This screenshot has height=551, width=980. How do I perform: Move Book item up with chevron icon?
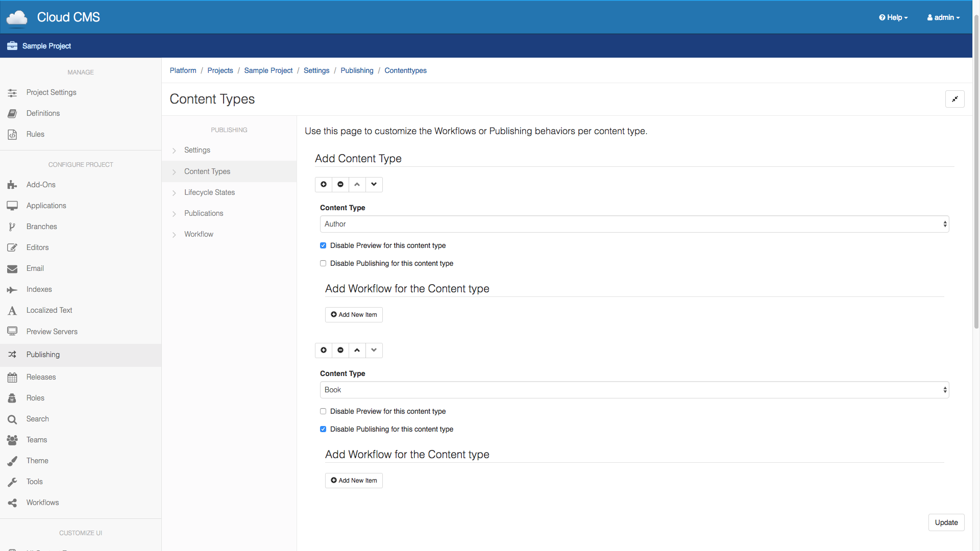[x=357, y=350]
